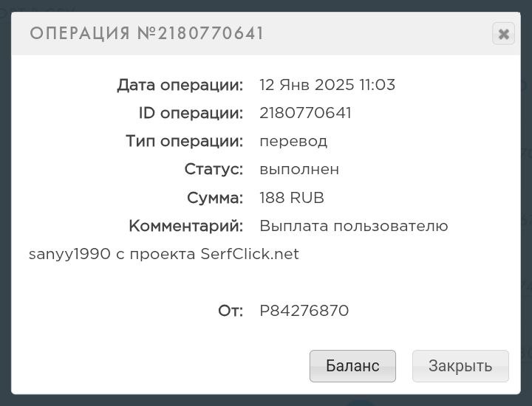Click the Статус label
This screenshot has height=406, width=532.
click(214, 170)
